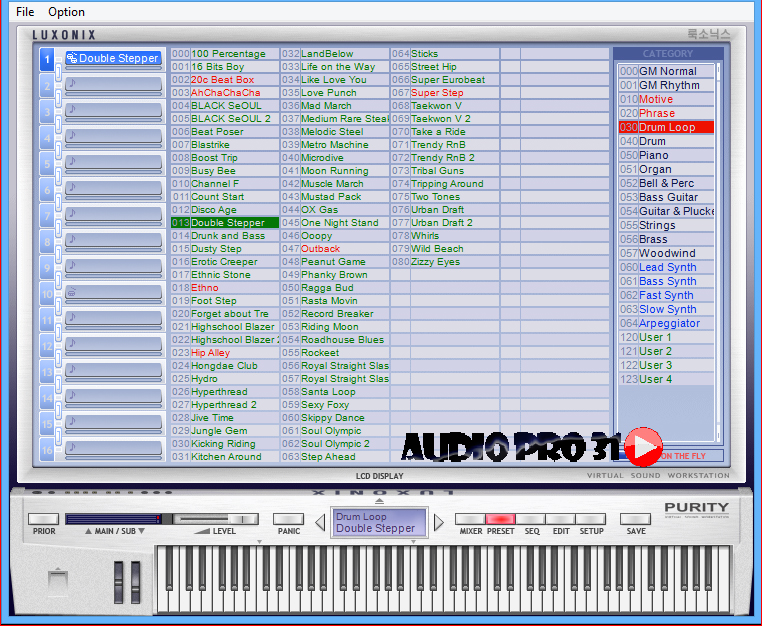Select the User 1 category
Viewport: 762px width, 626px height.
pyautogui.click(x=666, y=337)
